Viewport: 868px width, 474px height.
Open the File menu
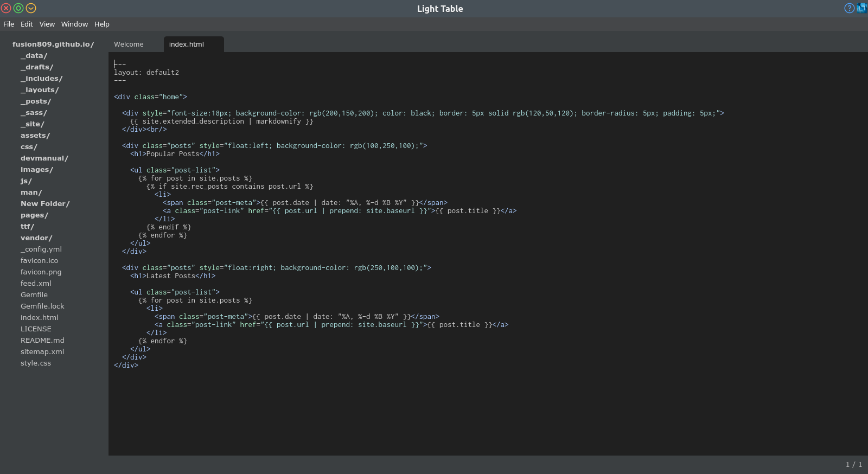click(x=9, y=24)
